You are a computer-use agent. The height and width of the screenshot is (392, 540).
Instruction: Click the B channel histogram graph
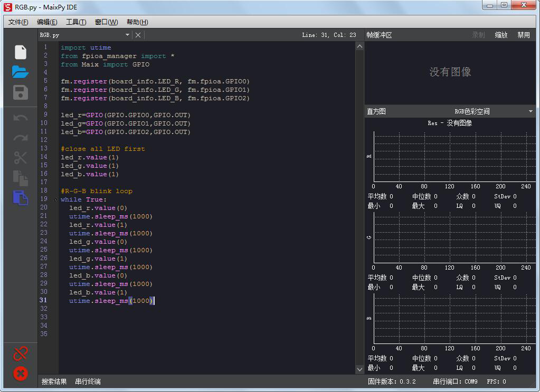tap(454, 319)
